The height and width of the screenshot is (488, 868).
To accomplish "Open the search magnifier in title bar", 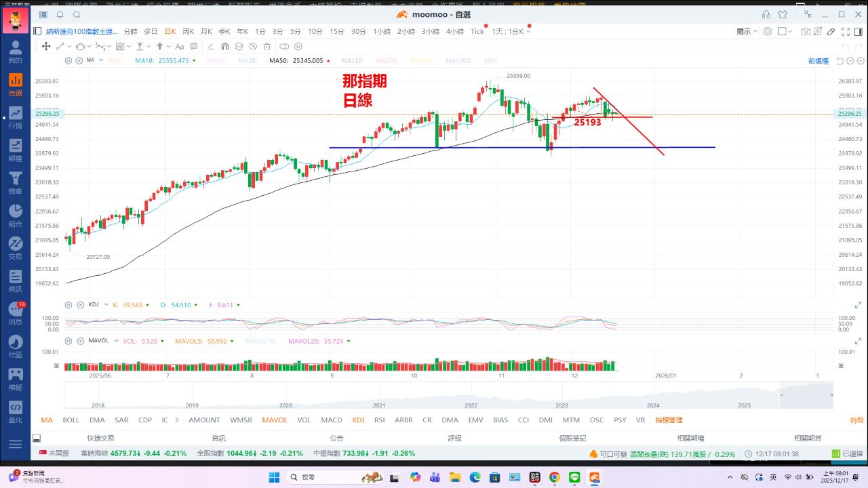I will click(x=76, y=14).
